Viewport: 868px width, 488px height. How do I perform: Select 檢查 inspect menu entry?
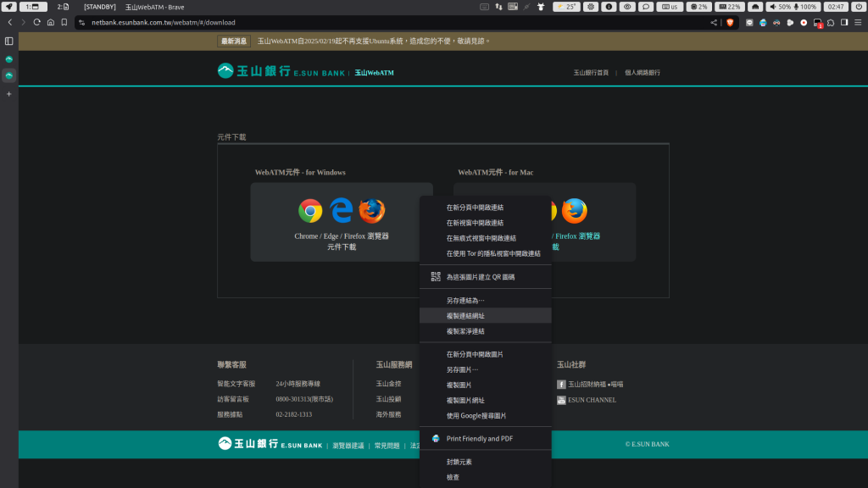pos(486,478)
